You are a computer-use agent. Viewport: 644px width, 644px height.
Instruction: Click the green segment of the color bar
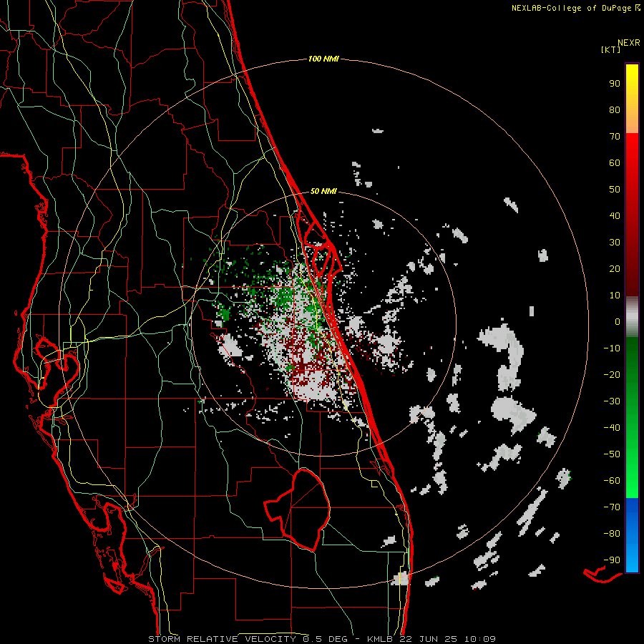632,418
